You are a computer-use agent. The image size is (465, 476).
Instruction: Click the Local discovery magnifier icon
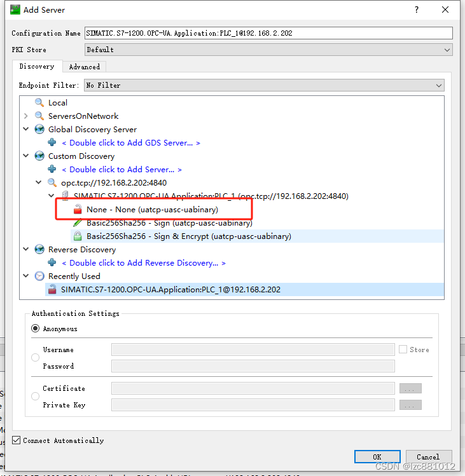[39, 102]
